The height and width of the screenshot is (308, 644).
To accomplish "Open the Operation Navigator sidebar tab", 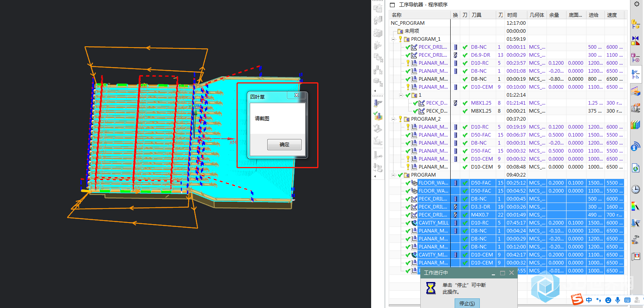I will pyautogui.click(x=636, y=75).
